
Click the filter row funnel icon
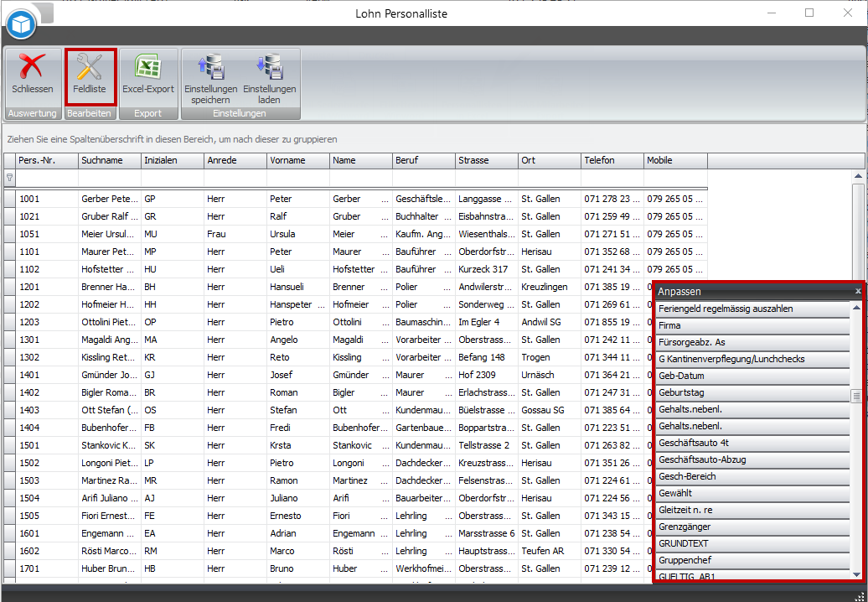tap(9, 178)
